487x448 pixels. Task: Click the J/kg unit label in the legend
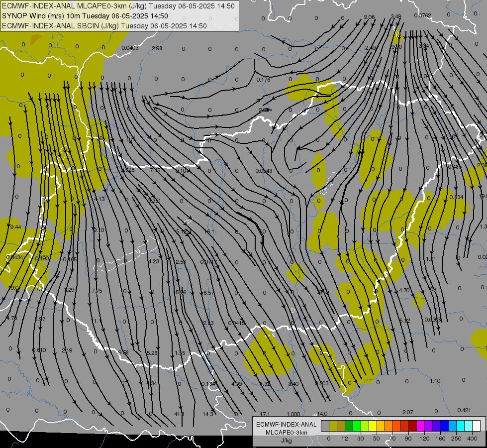tap(286, 441)
